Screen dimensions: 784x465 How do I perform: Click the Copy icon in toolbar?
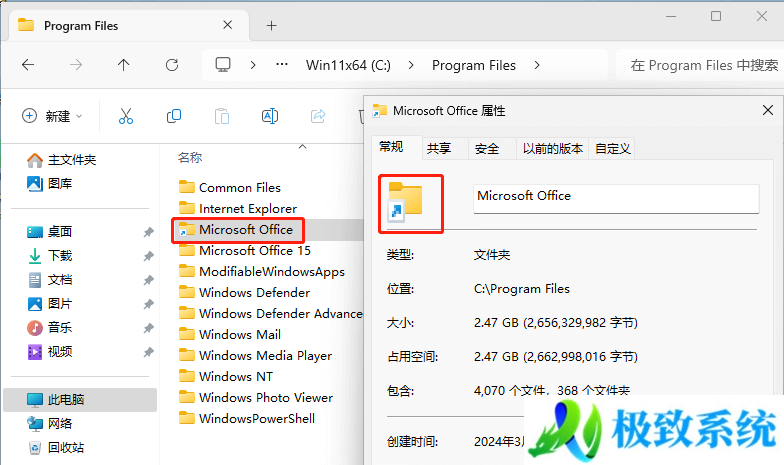(x=174, y=116)
